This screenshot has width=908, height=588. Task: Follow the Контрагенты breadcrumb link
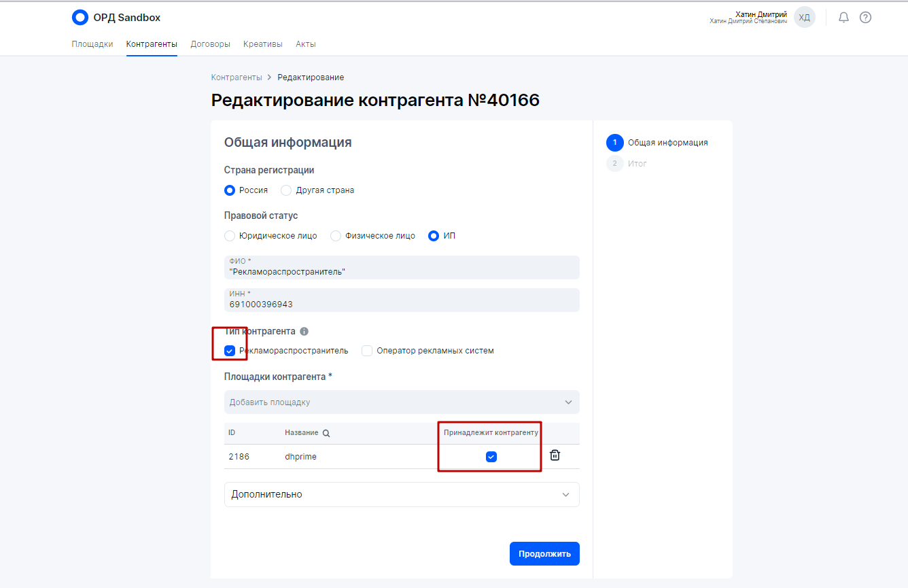pos(237,77)
